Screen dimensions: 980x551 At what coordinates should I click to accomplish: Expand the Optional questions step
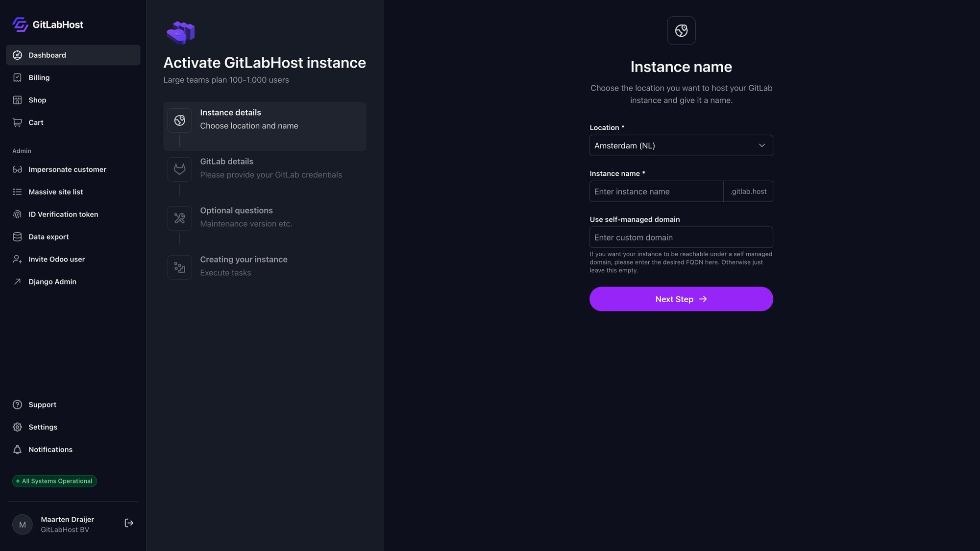point(265,217)
